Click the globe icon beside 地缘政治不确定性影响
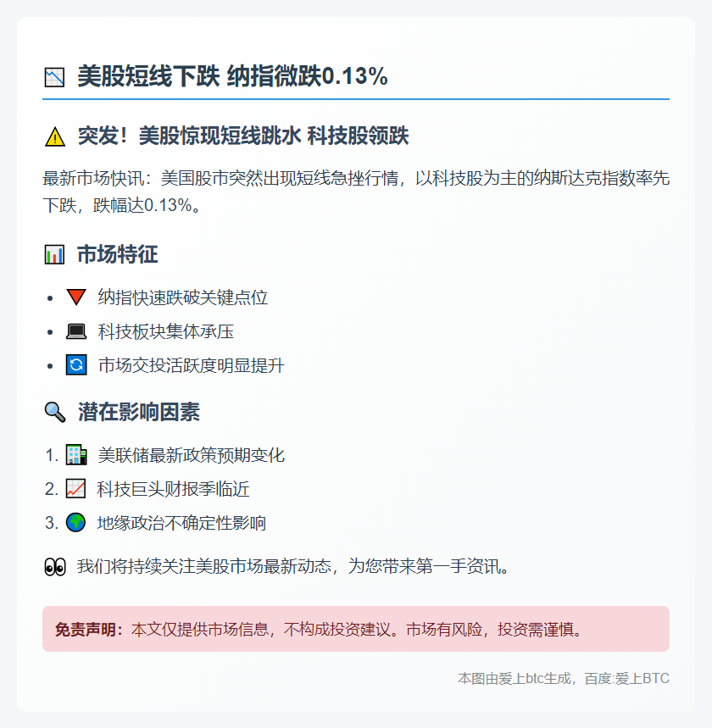This screenshot has width=712, height=728. coord(75,523)
